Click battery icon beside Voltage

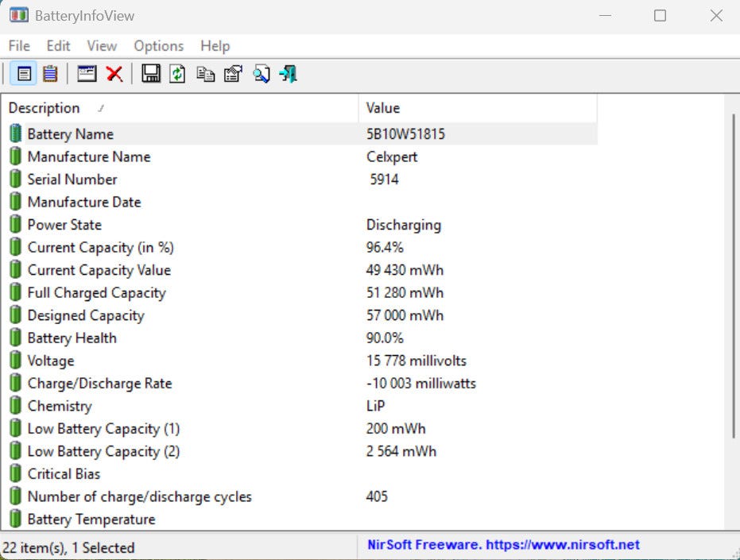pos(16,360)
